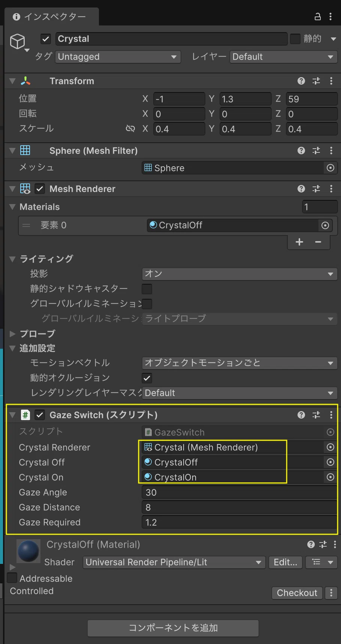
Task: Open object picker for Crystal On
Action: [330, 477]
